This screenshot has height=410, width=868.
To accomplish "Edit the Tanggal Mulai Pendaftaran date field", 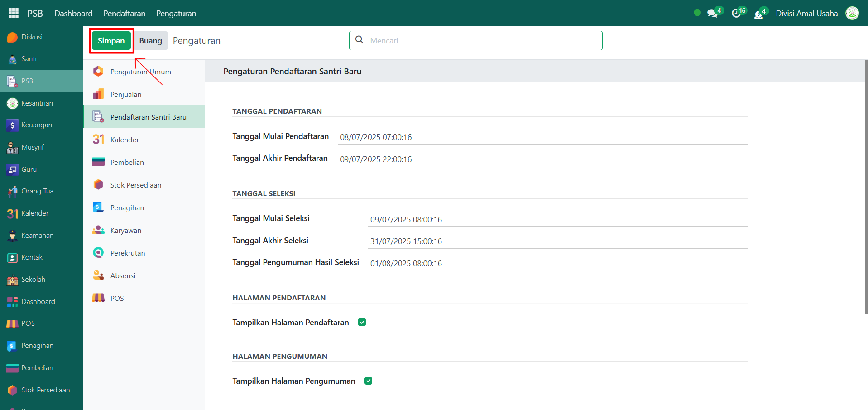I will [x=542, y=137].
